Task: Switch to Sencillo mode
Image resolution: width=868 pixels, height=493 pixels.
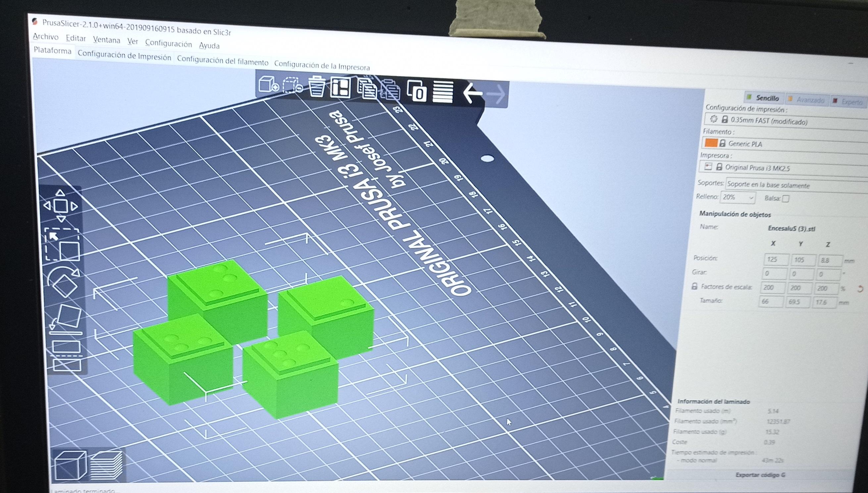Action: 764,98
